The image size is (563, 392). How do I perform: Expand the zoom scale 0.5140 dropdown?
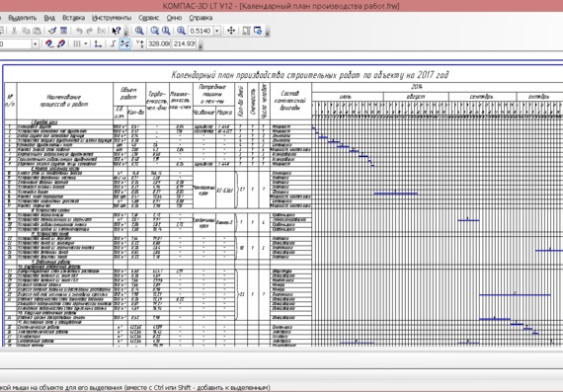pos(217,31)
